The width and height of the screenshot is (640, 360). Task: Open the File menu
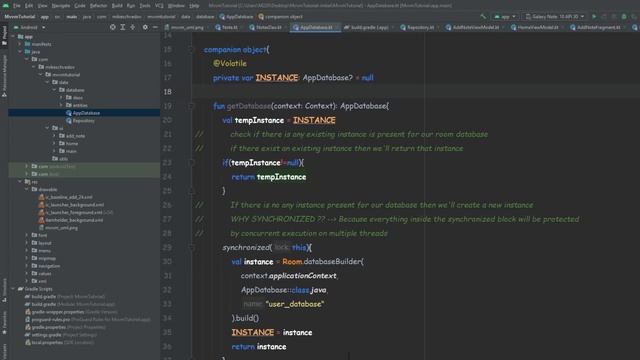pos(17,6)
